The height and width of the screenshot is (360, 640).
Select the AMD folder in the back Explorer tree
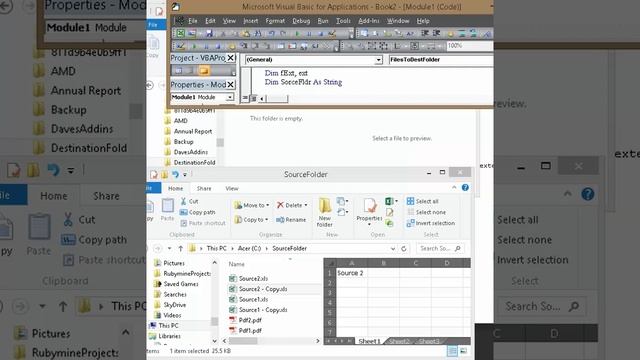pos(181,121)
